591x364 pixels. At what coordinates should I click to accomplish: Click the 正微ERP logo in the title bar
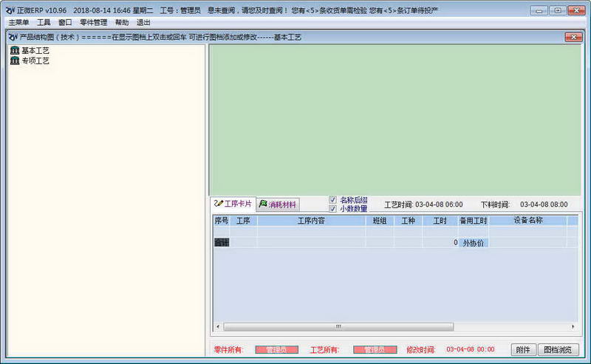click(x=10, y=11)
